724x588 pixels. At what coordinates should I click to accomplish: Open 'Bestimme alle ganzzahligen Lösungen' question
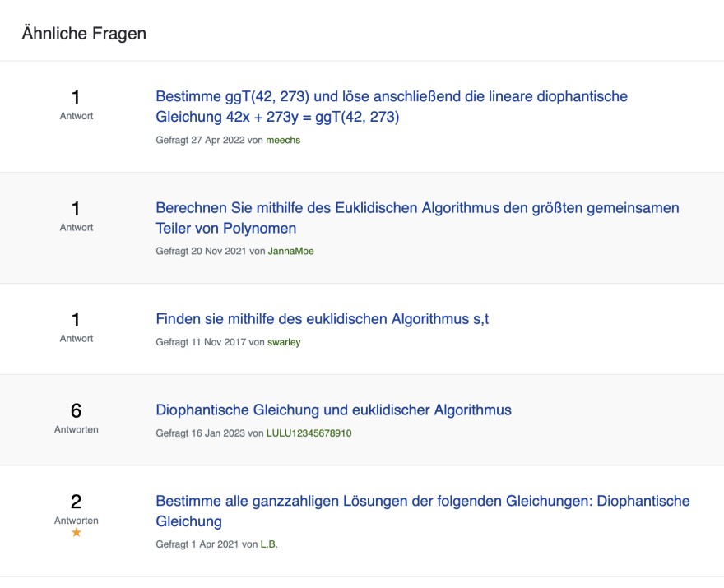coord(422,511)
